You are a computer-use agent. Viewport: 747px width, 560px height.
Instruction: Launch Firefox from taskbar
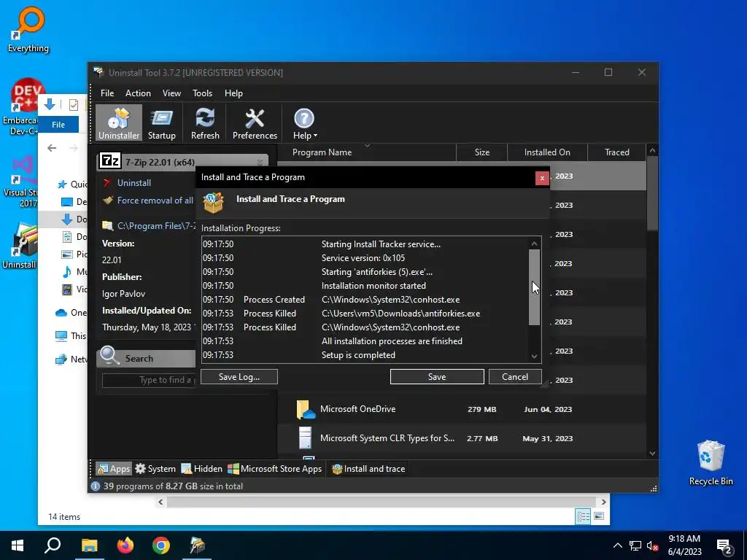click(x=125, y=545)
